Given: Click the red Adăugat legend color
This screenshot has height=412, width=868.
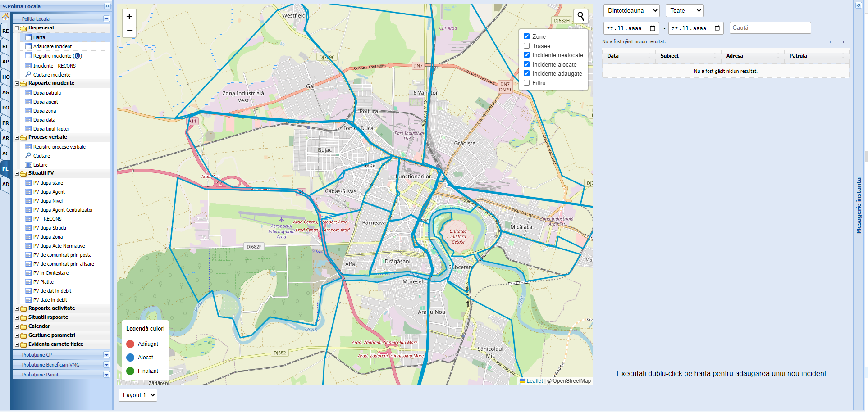Looking at the screenshot, I should (x=130, y=344).
